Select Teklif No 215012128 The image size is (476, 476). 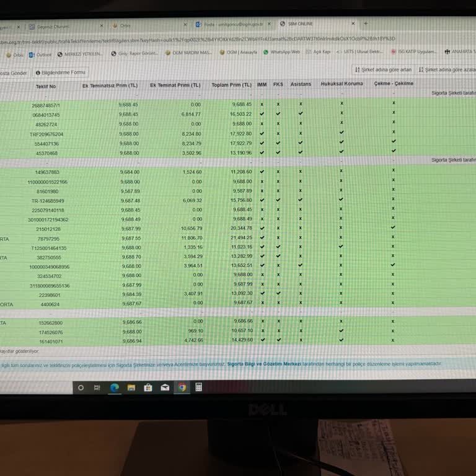[x=48, y=229]
